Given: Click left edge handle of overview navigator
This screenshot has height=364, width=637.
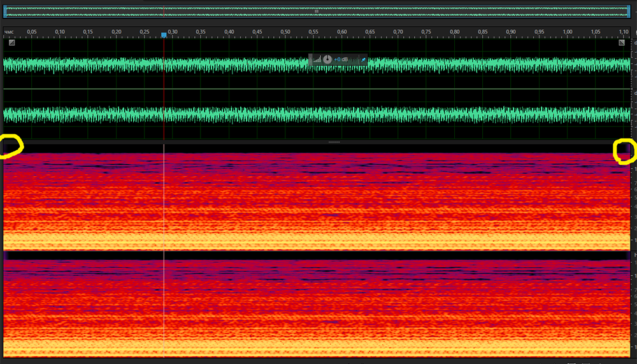Looking at the screenshot, I should click(x=5, y=11).
